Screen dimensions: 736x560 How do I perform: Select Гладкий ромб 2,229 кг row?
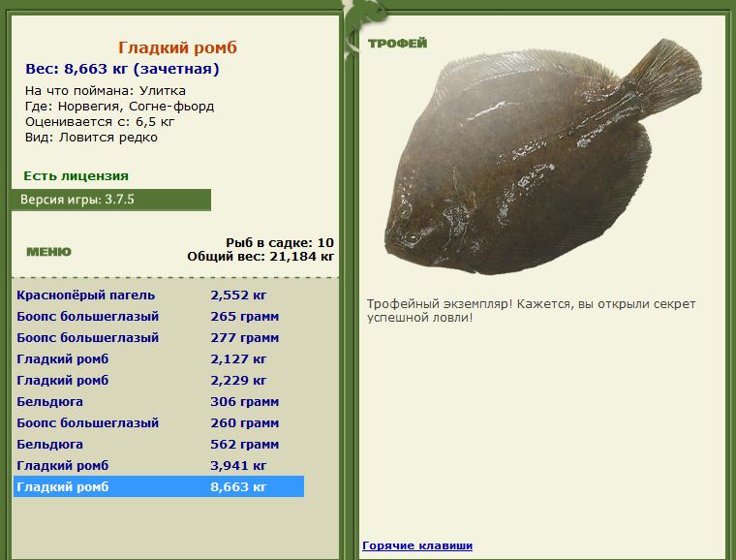tap(159, 380)
